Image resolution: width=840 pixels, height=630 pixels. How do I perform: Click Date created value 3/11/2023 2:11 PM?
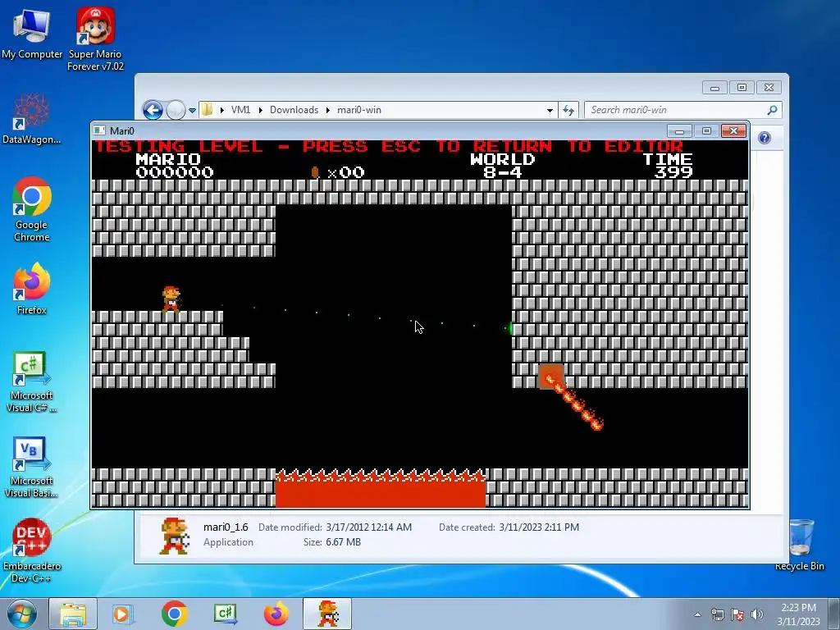click(x=539, y=527)
